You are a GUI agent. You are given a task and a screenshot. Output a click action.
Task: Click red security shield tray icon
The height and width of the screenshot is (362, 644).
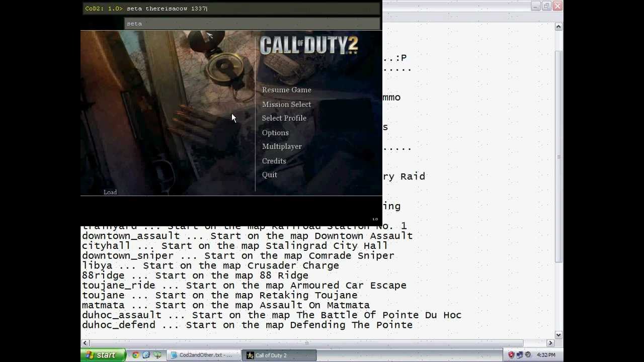pos(511,355)
